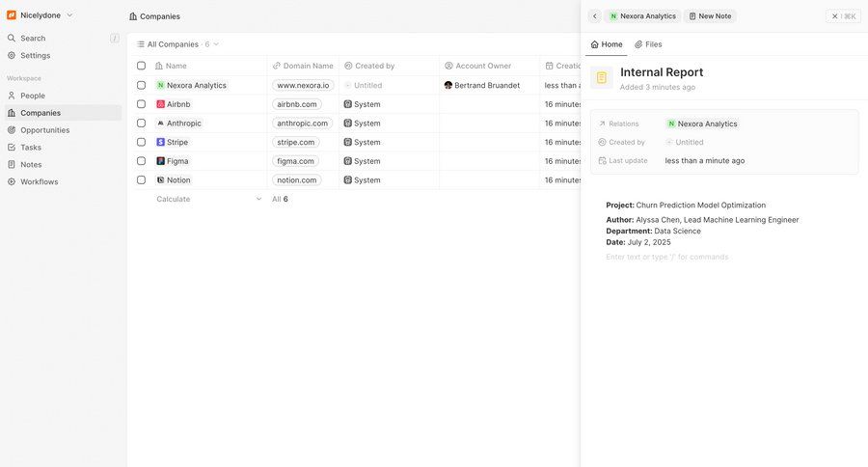The image size is (868, 467).
Task: Switch to the Home tab
Action: point(607,44)
